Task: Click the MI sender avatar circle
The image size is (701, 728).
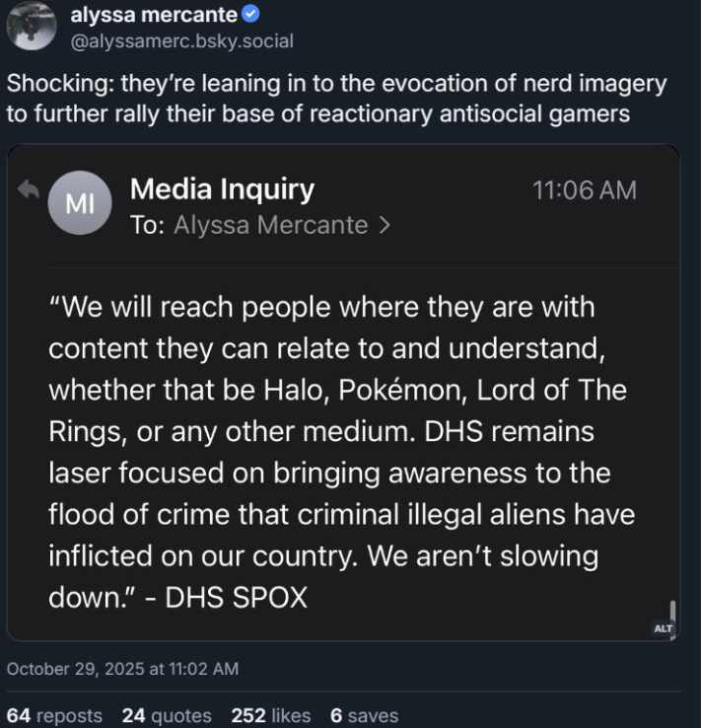Action: point(79,203)
